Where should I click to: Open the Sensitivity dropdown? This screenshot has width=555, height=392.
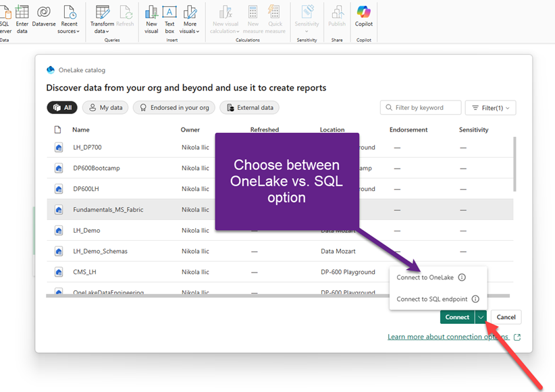tap(307, 19)
